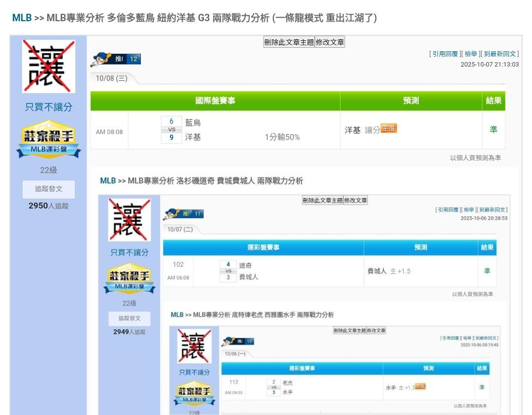Click game number 102
Image resolution: width=532 pixels, height=415 pixels.
178,265
